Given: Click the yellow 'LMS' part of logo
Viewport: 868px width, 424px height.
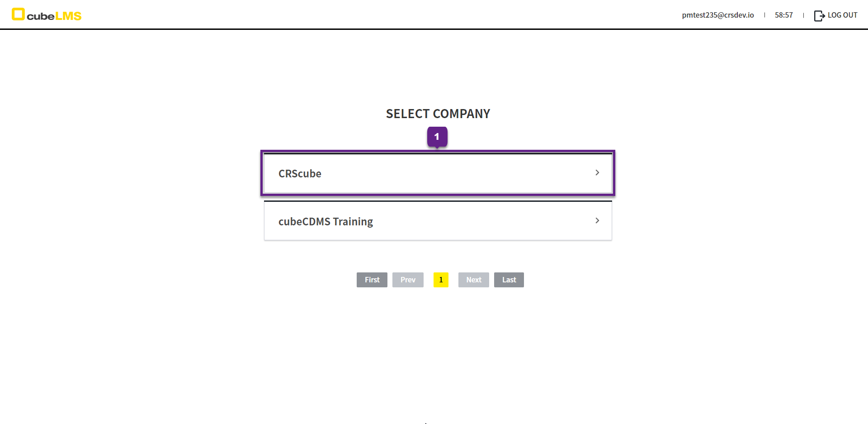Looking at the screenshot, I should pyautogui.click(x=68, y=16).
